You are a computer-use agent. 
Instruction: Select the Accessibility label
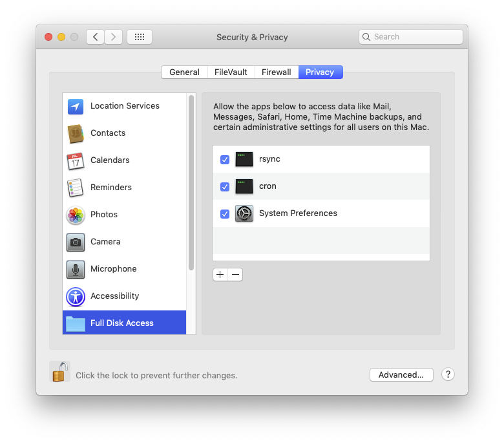tap(115, 296)
